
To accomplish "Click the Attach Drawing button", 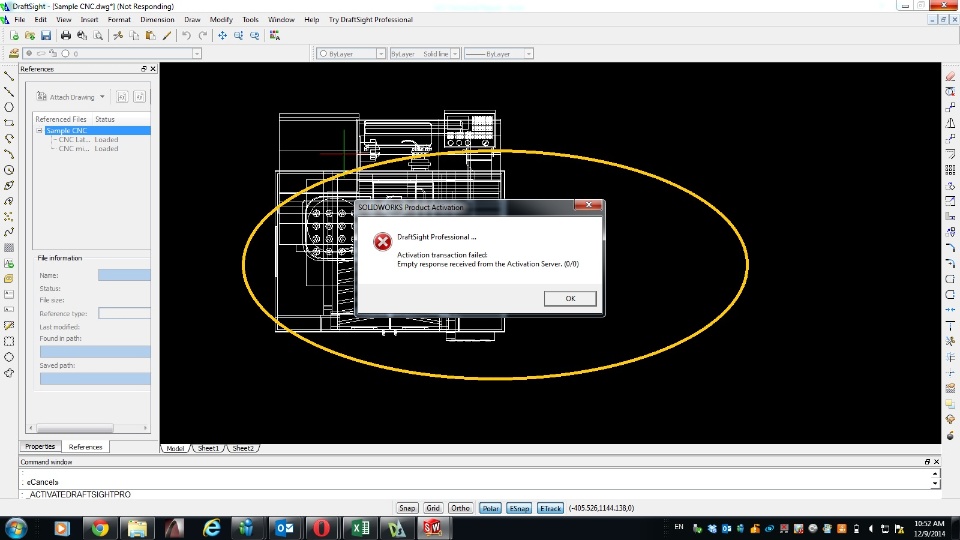I will click(65, 97).
